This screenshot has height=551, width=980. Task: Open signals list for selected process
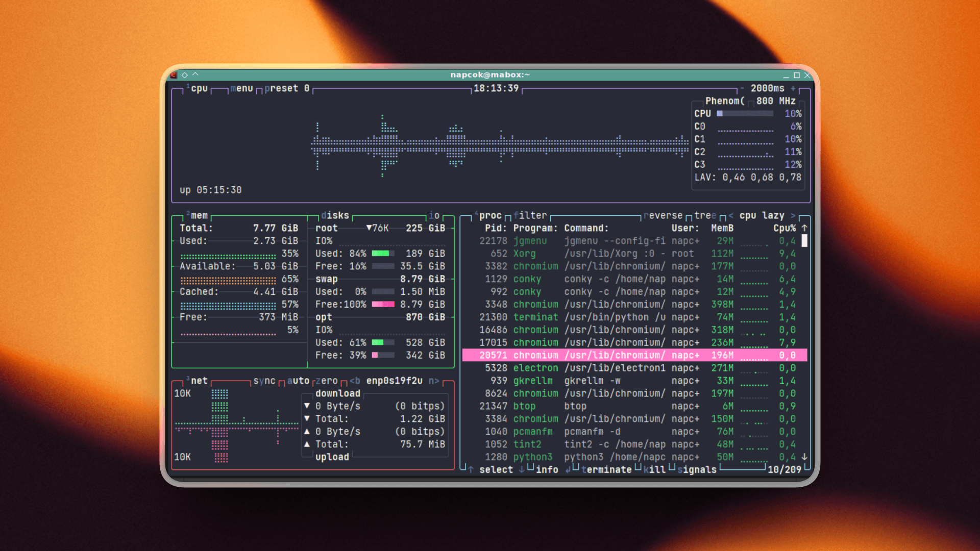click(697, 470)
